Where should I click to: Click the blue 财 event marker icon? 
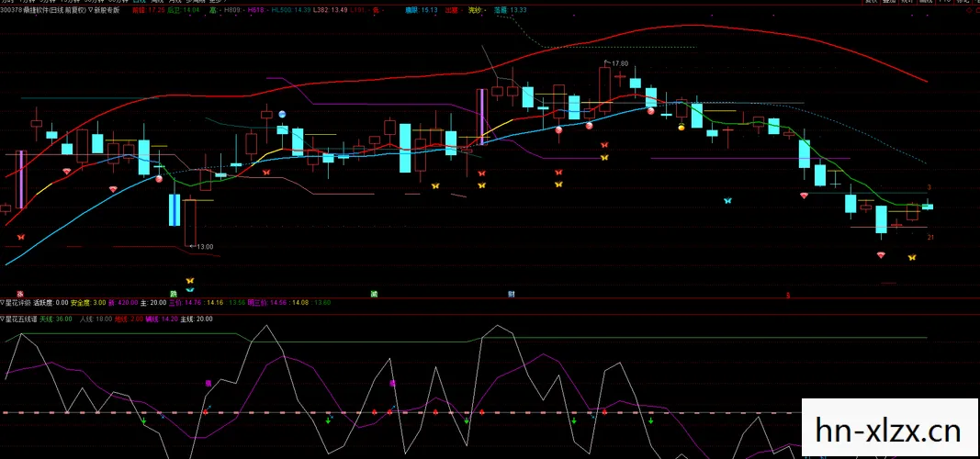coord(511,294)
